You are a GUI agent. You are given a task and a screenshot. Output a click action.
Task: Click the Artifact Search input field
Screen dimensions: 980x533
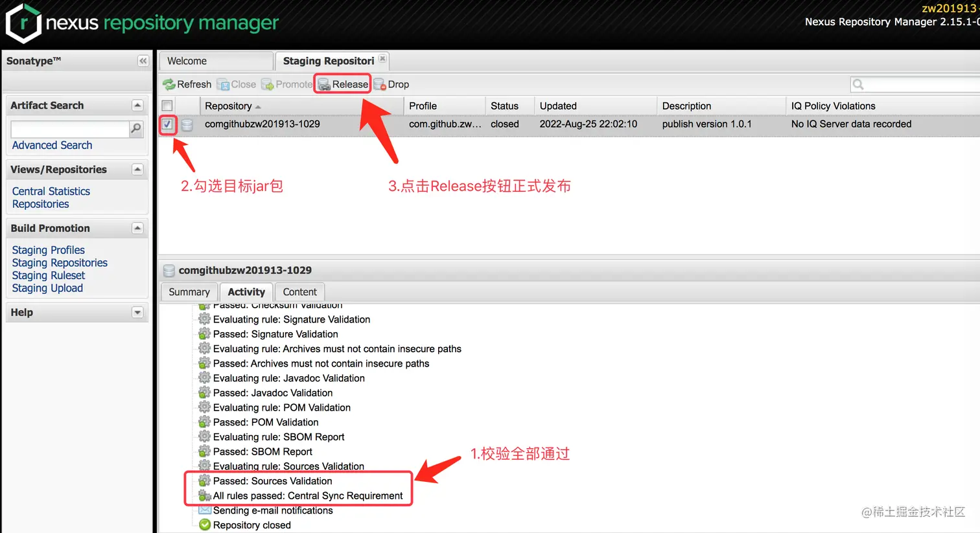70,129
